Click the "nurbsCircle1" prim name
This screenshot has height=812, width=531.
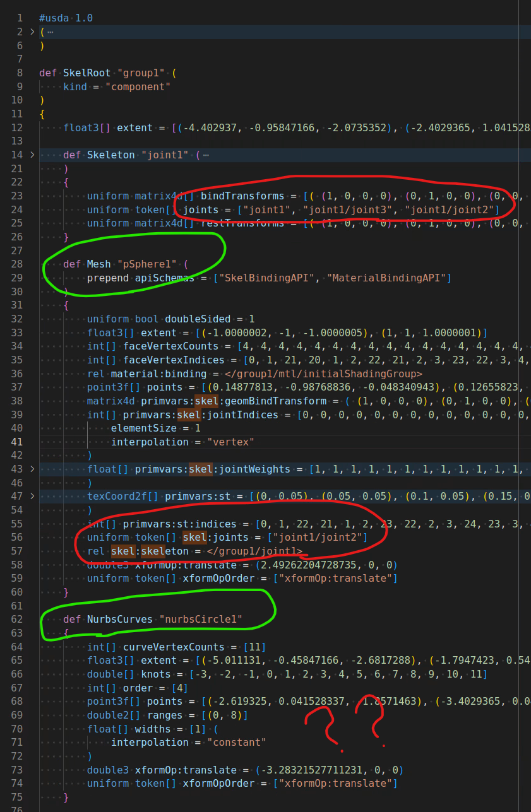[x=201, y=620]
